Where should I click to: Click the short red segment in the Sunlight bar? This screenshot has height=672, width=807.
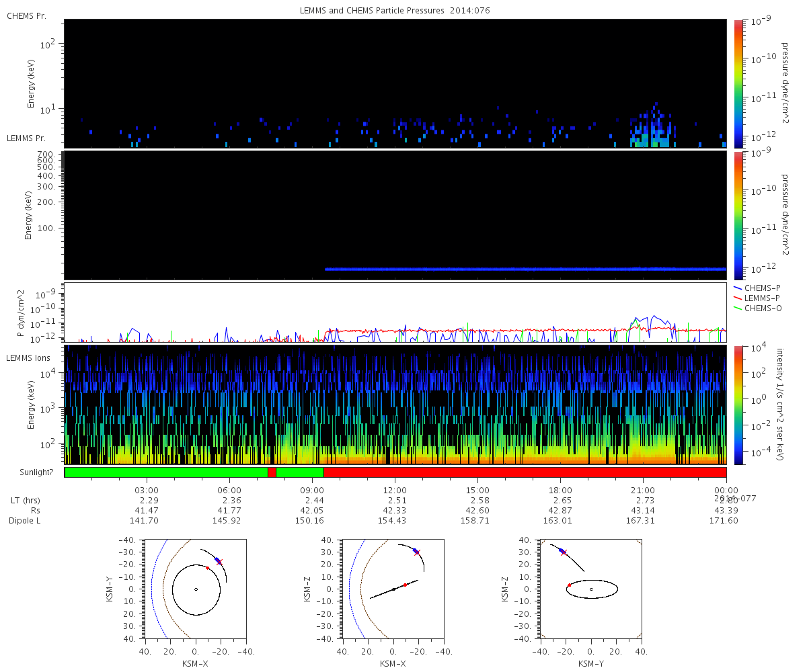pos(272,472)
